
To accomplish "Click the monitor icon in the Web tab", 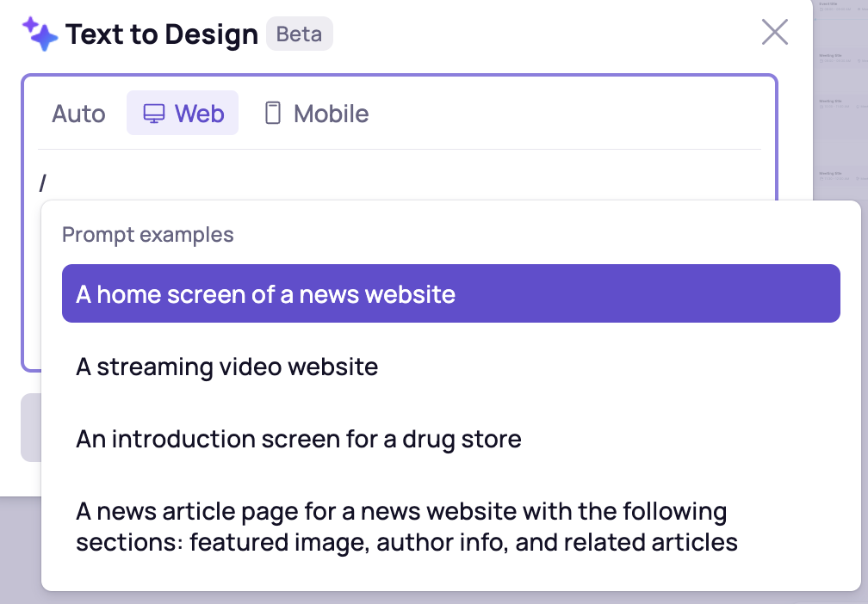I will tap(154, 114).
